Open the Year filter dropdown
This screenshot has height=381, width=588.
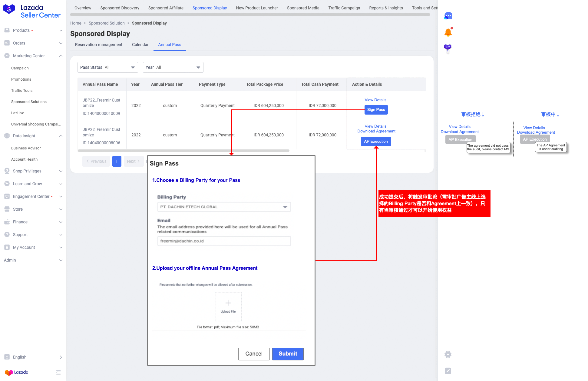[x=173, y=67]
